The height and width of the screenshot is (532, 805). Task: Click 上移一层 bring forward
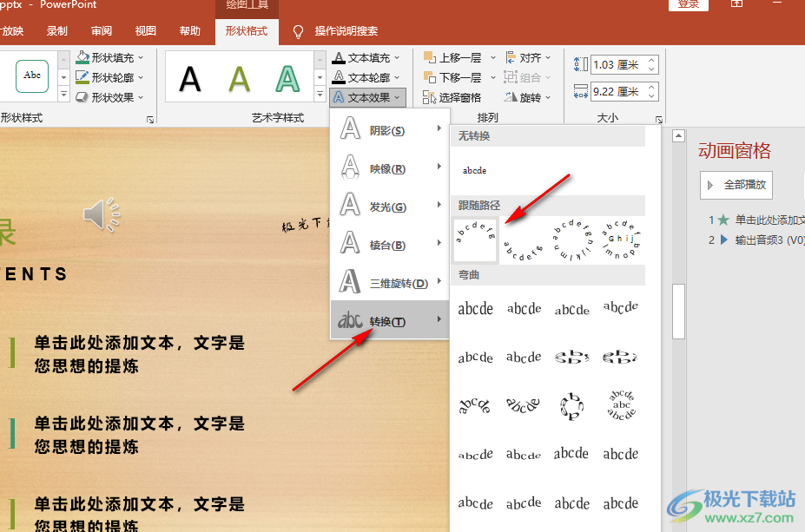tap(453, 57)
